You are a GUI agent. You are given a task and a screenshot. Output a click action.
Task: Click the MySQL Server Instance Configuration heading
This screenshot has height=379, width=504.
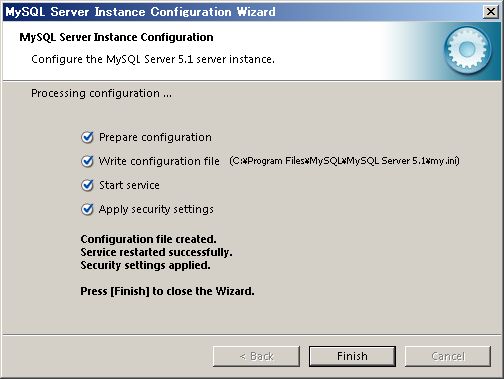tap(116, 37)
